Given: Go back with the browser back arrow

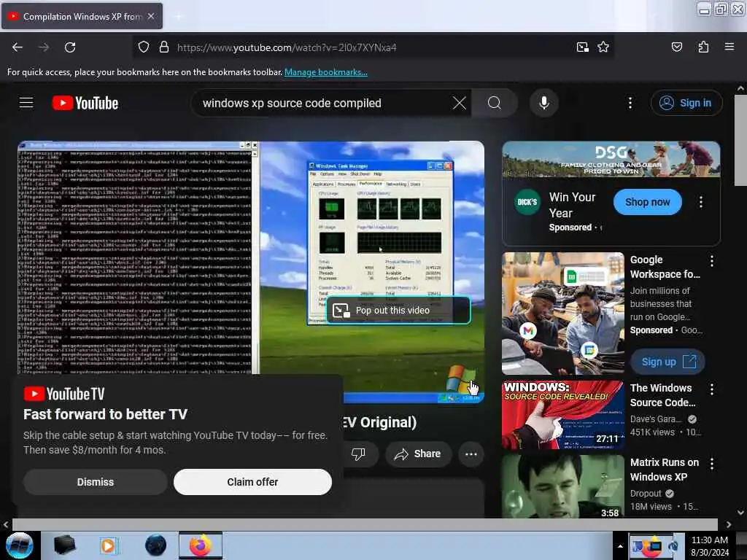Looking at the screenshot, I should pos(18,47).
